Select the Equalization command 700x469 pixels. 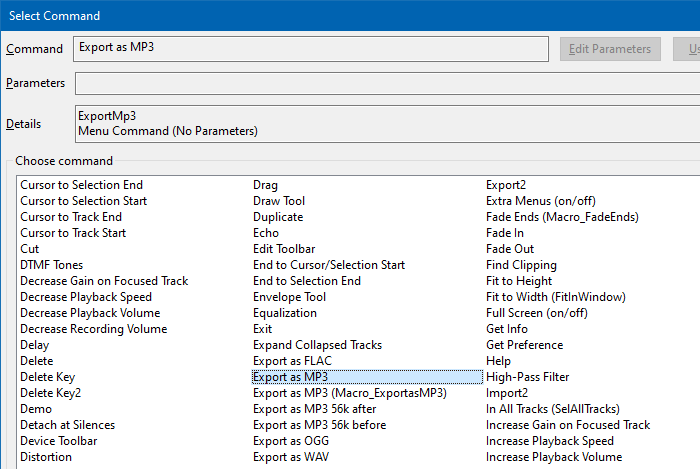click(285, 313)
